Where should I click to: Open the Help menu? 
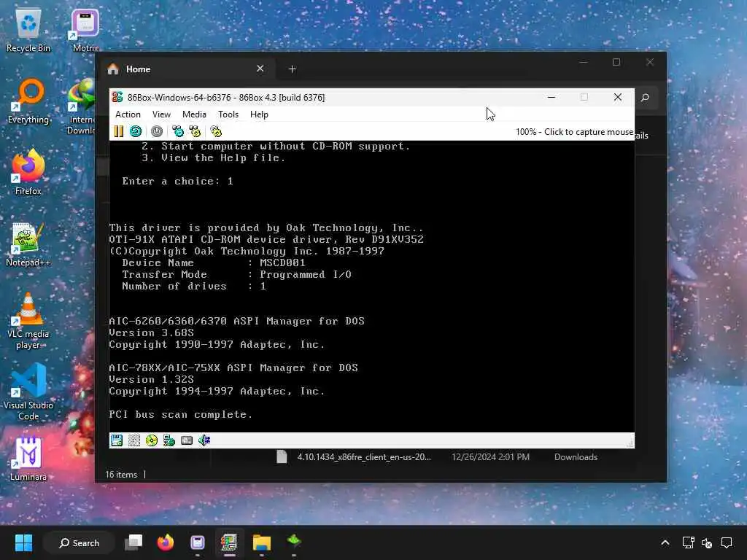[x=259, y=114]
